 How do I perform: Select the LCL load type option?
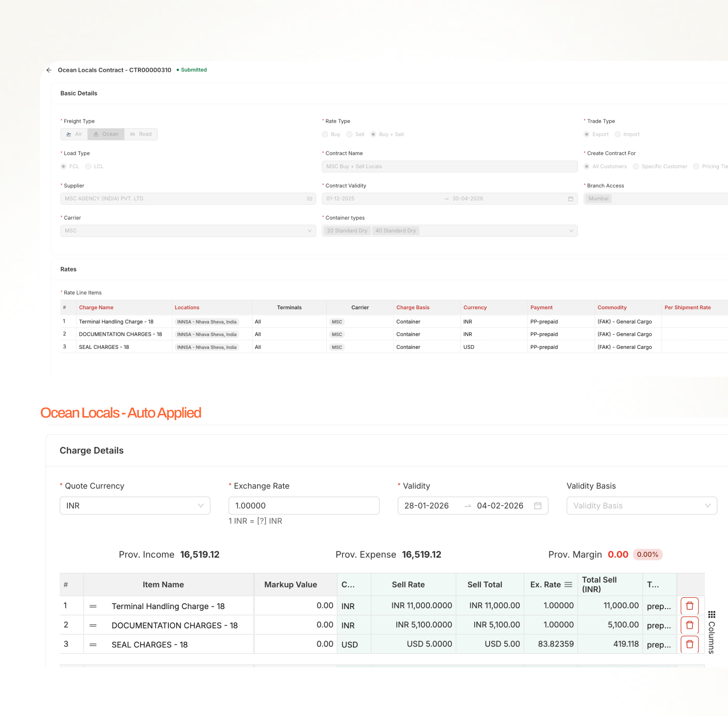(x=88, y=166)
